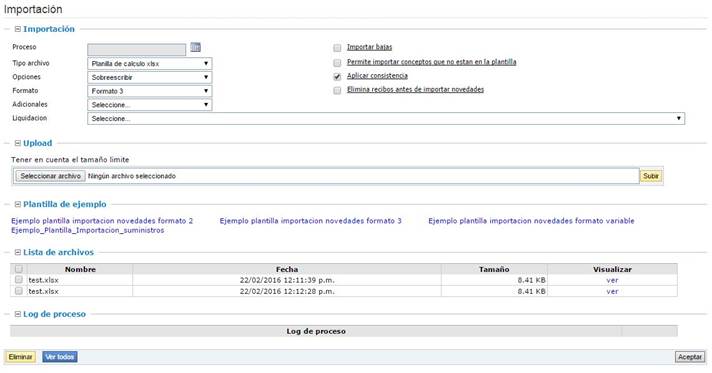Viewport: 712px width, 373px height.
Task: Click the Nombre column header
Action: coord(80,269)
